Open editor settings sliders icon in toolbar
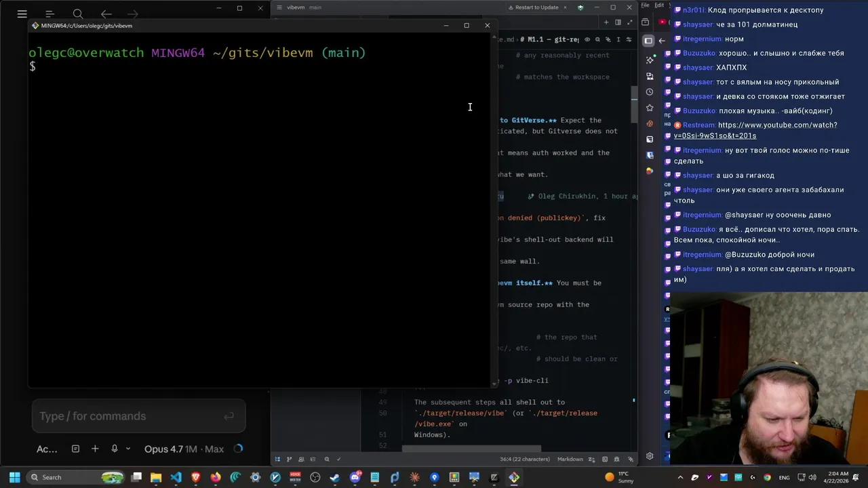The image size is (868, 488). point(629,39)
